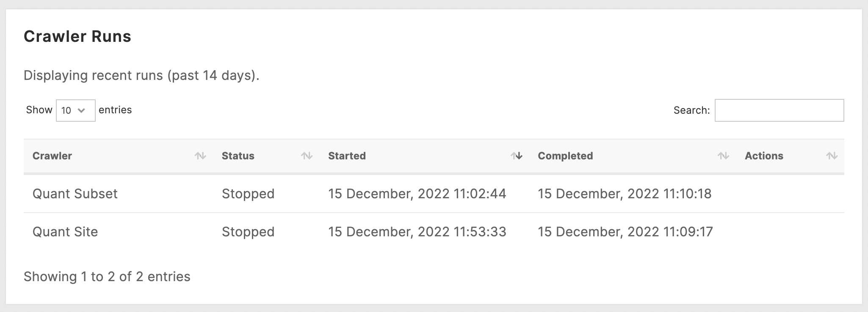Click the Crawler Runs heading

(x=77, y=36)
